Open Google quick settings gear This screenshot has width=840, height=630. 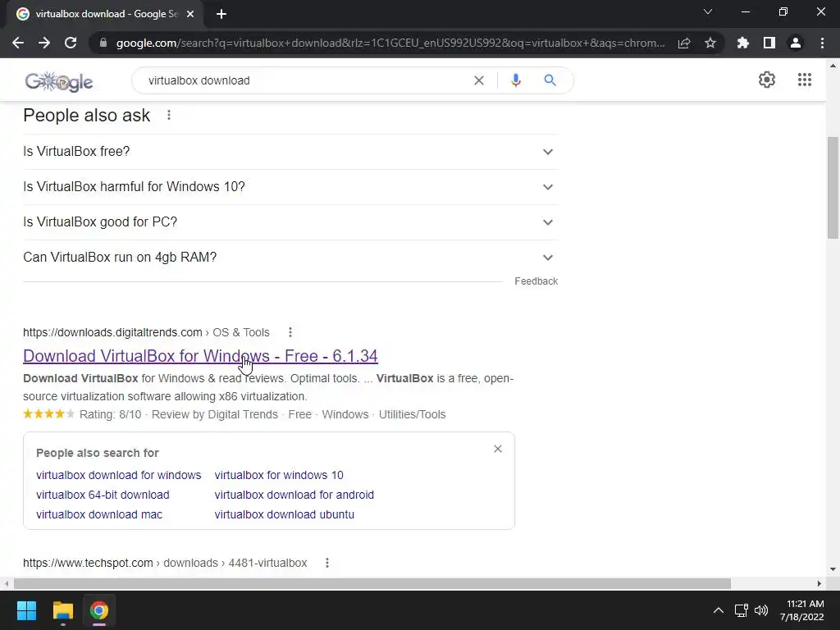click(767, 80)
